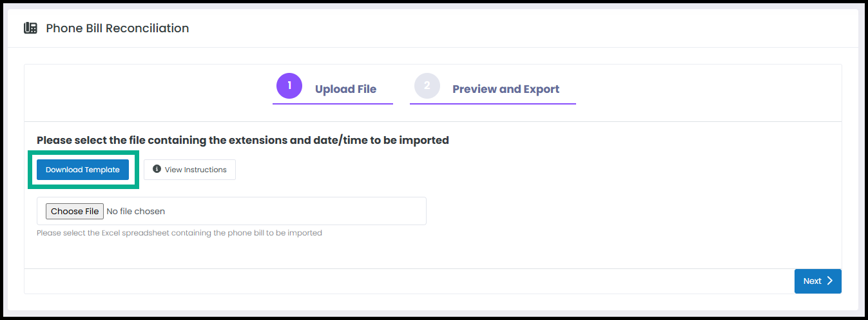868x320 pixels.
Task: Click the 'No file chosen' text
Action: pyautogui.click(x=135, y=211)
